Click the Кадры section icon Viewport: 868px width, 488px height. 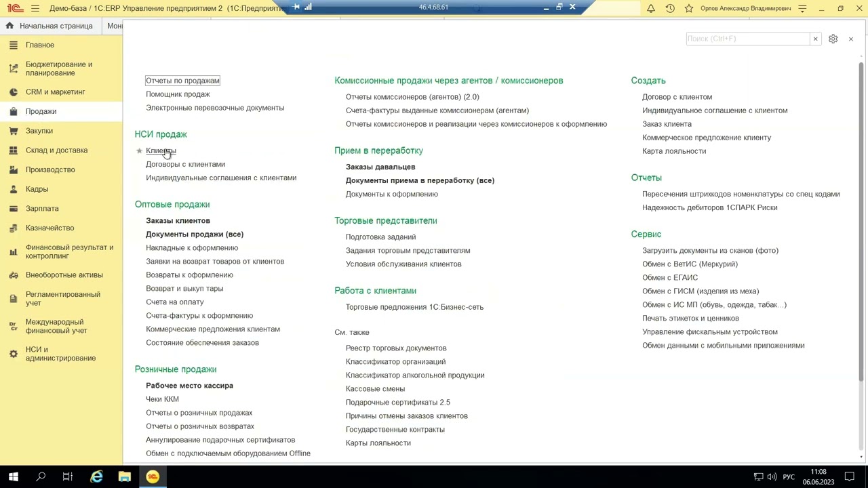(13, 189)
